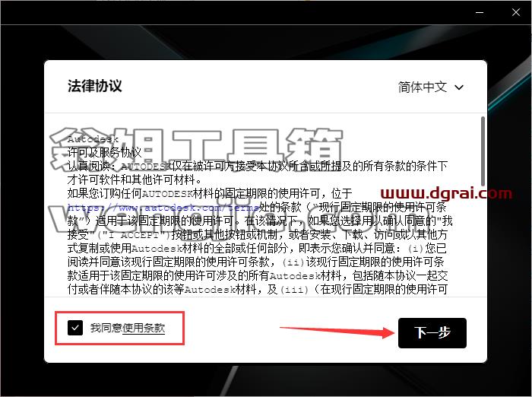Click the red www.dgrai.com watermark
The width and height of the screenshot is (532, 397).
[x=446, y=194]
